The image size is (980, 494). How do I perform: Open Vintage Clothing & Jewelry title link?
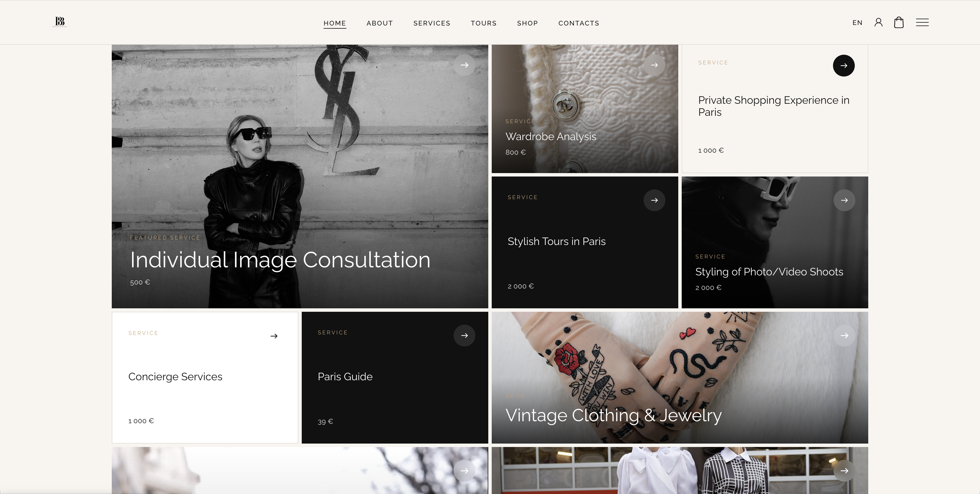613,415
